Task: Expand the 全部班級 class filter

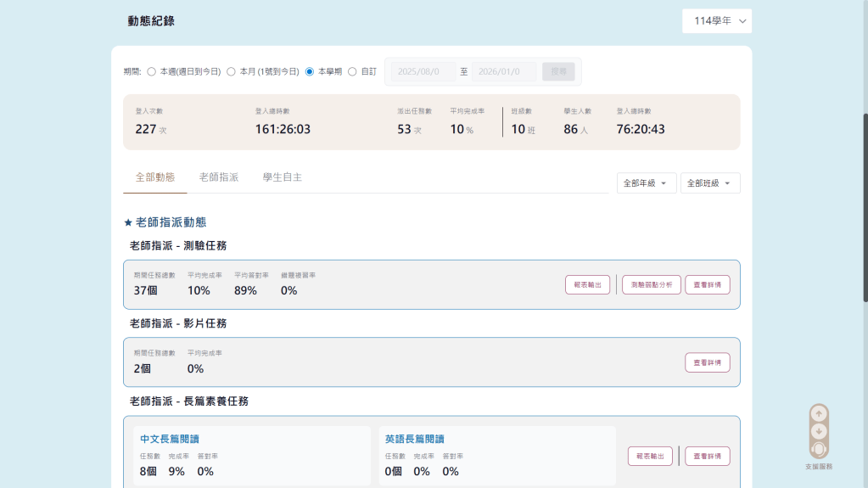Action: (710, 183)
